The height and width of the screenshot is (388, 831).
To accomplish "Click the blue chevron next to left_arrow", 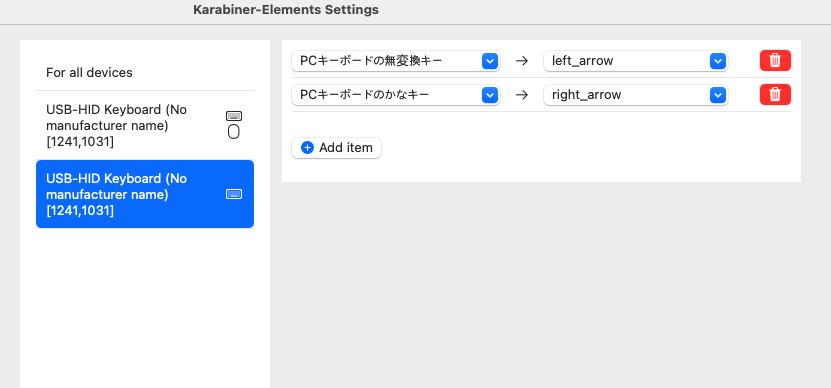I will (x=717, y=61).
